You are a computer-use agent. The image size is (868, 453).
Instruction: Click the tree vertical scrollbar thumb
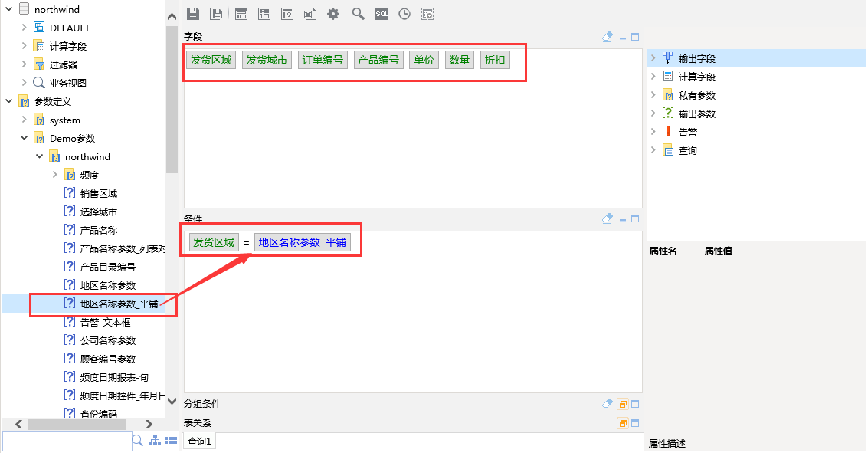click(172, 100)
